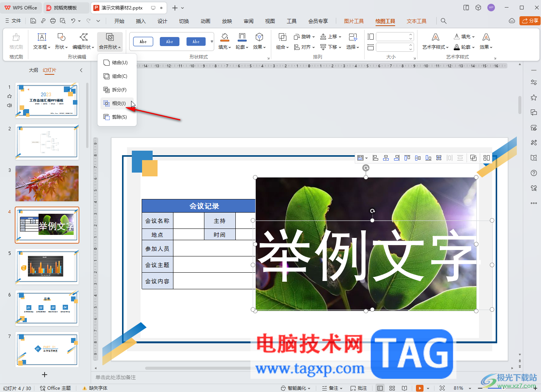Viewport: 541px width, 392px height.
Task: Click the Group (组合) arrange icon
Action: tap(282, 37)
